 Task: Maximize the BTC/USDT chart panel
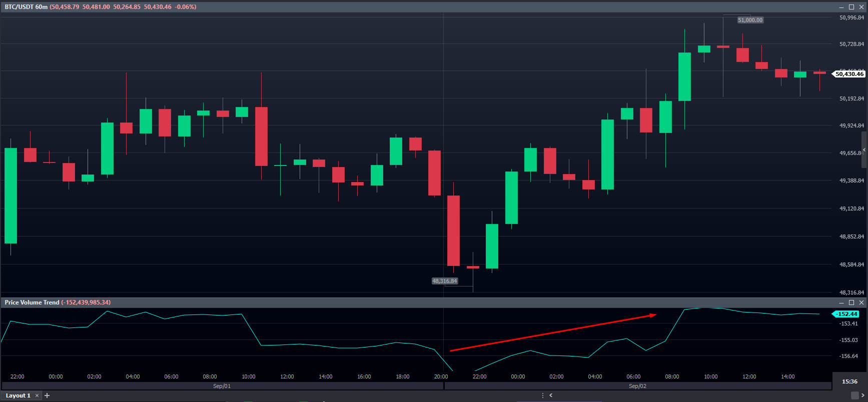pyautogui.click(x=851, y=7)
